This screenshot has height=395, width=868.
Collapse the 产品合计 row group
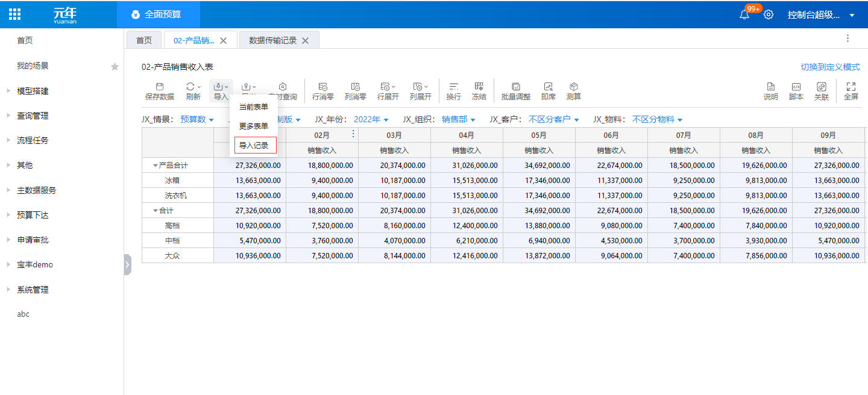[156, 166]
